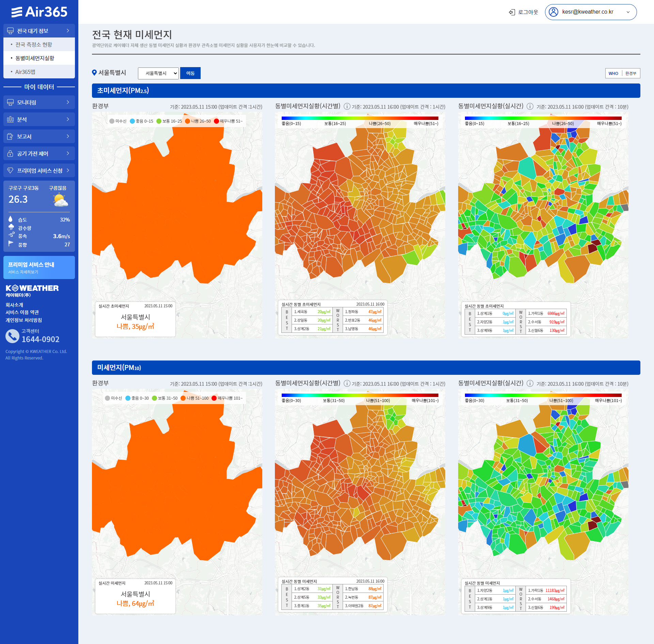Click the 분석 bar chart icon
The height and width of the screenshot is (644, 654).
coord(10,119)
